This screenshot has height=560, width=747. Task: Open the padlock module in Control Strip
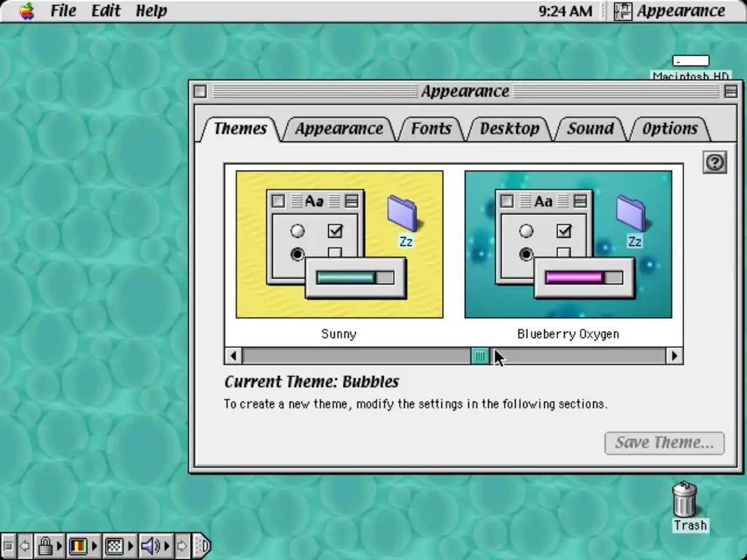pyautogui.click(x=49, y=545)
